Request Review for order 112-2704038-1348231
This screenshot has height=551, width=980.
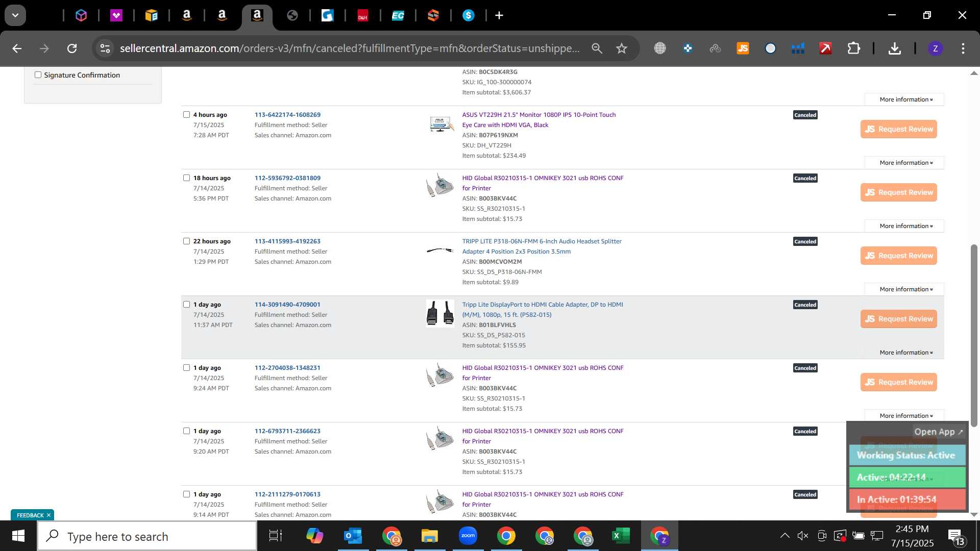click(x=898, y=382)
